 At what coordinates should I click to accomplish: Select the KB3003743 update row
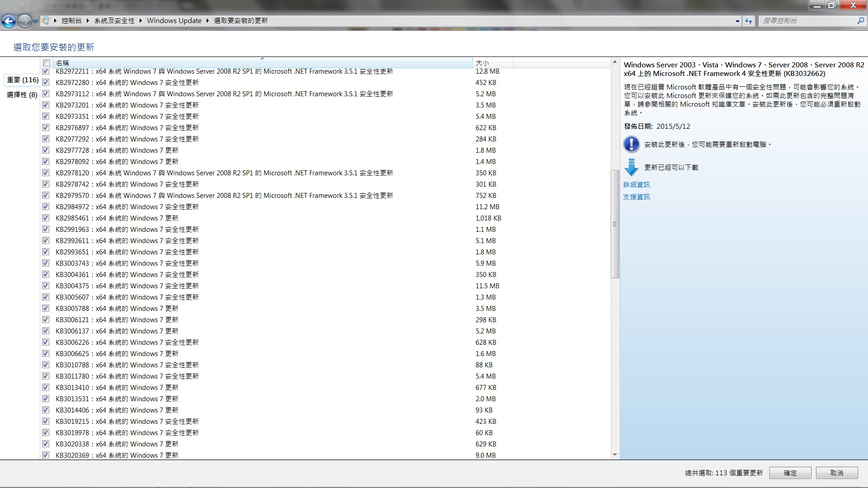click(x=325, y=263)
